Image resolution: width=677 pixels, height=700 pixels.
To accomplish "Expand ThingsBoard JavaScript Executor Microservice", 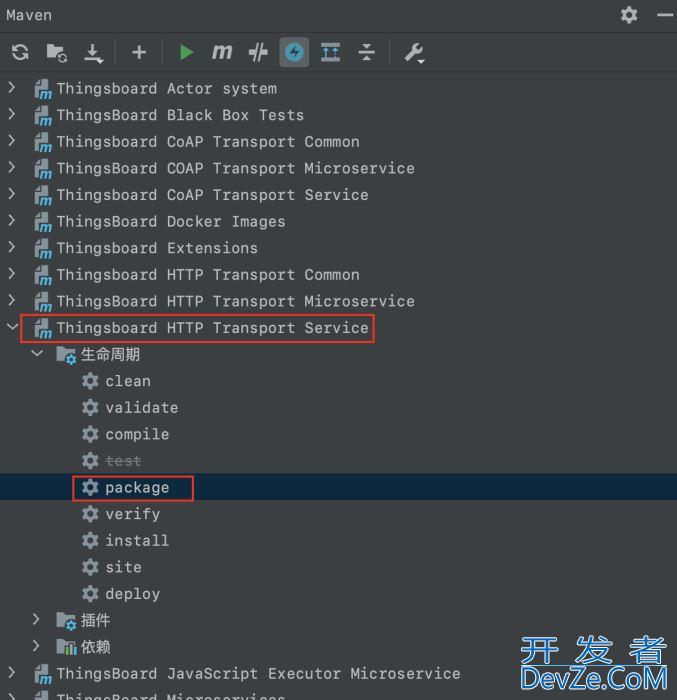I will coord(12,672).
